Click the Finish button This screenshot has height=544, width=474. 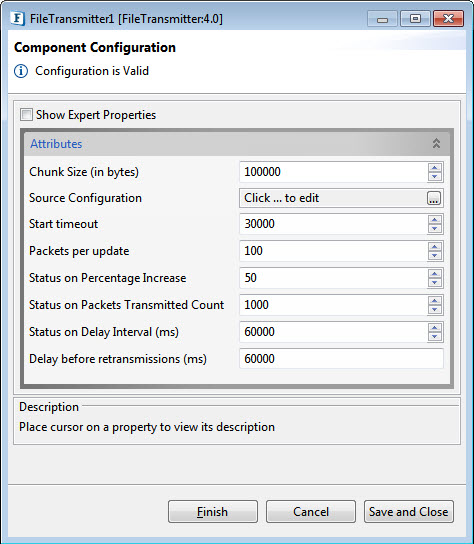point(213,511)
